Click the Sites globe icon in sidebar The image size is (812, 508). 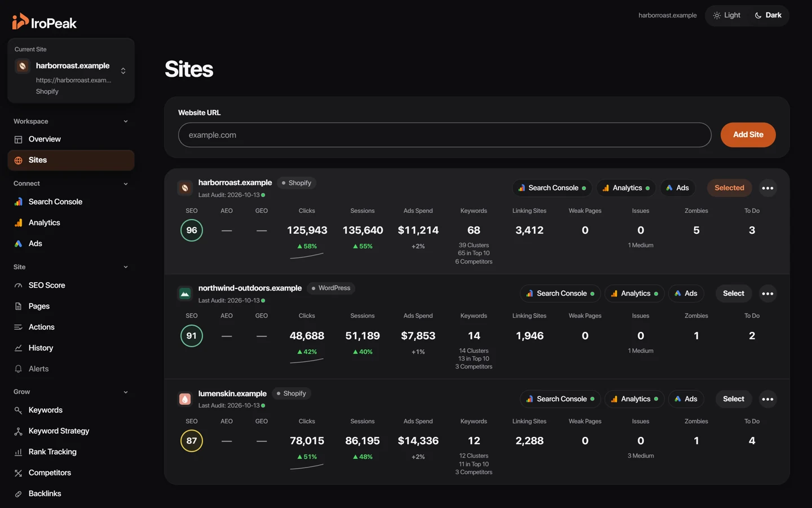click(18, 160)
